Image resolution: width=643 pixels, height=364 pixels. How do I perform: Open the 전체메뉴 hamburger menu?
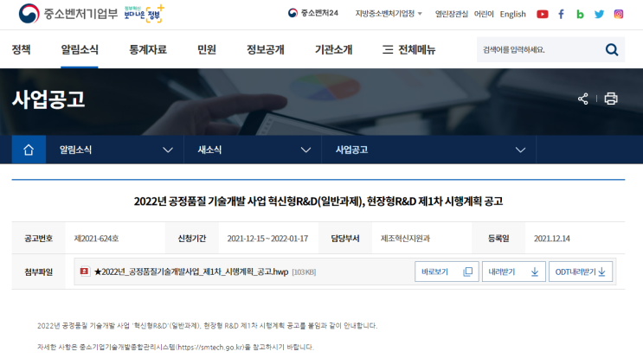(408, 49)
